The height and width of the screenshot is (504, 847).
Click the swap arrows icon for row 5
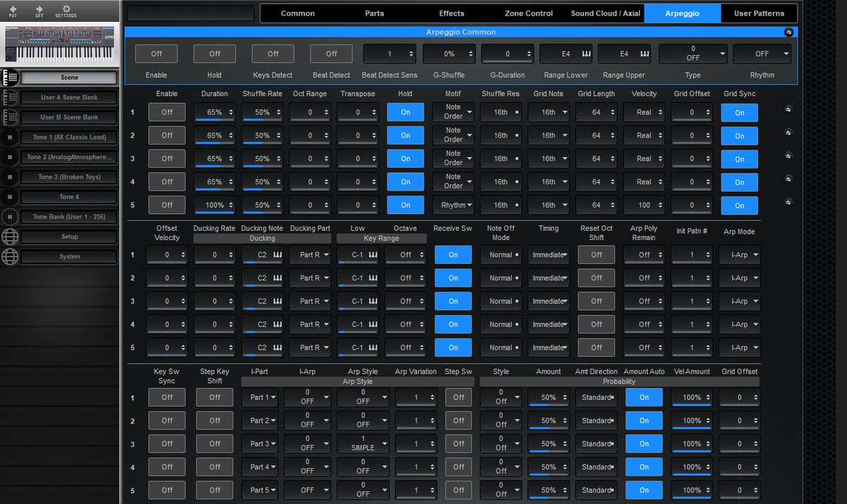[788, 202]
